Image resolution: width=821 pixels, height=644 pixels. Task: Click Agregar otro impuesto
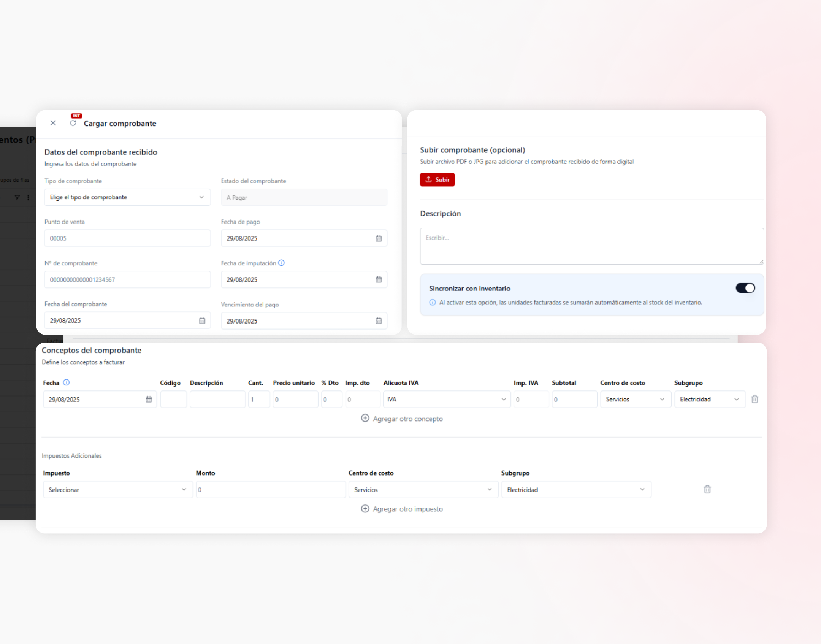pyautogui.click(x=402, y=509)
